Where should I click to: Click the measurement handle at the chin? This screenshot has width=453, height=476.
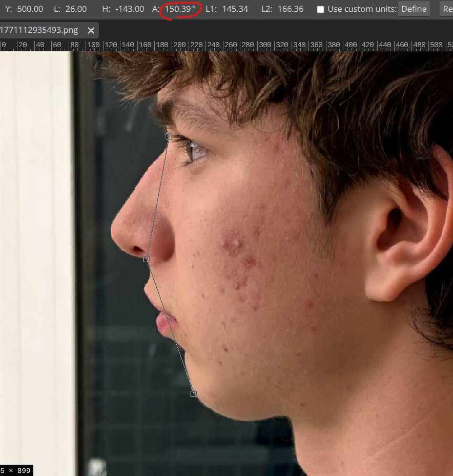tap(194, 394)
